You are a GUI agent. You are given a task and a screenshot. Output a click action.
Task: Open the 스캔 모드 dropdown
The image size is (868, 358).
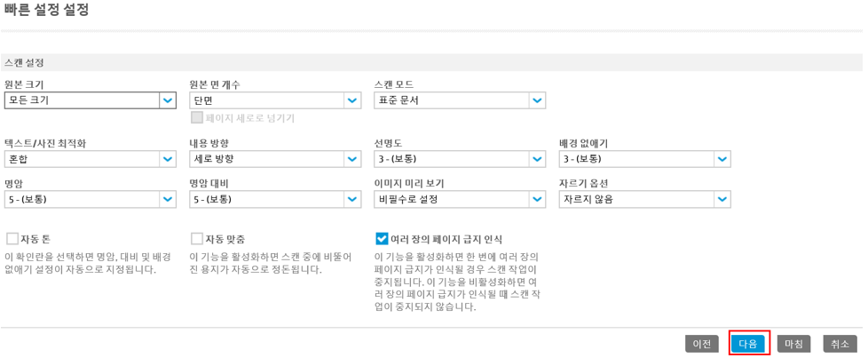tap(536, 101)
